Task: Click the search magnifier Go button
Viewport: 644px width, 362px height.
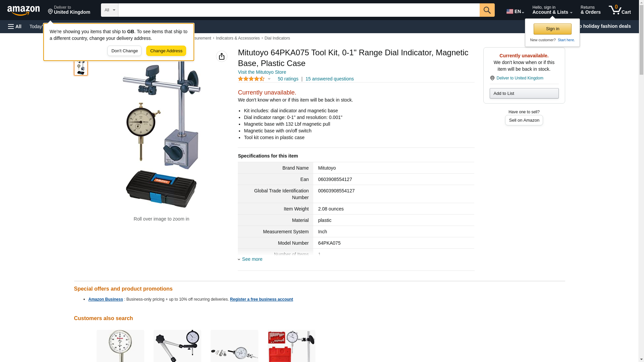Action: [x=487, y=10]
